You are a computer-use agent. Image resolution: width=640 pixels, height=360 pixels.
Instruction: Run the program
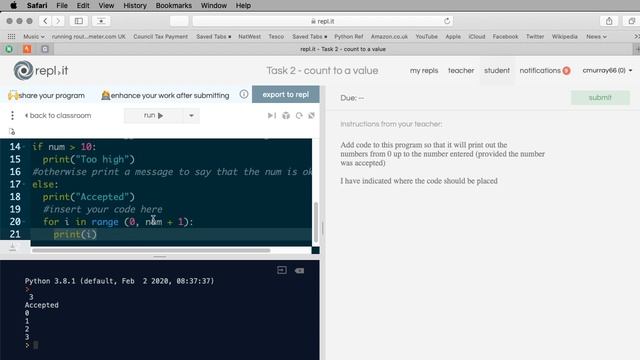tap(153, 116)
